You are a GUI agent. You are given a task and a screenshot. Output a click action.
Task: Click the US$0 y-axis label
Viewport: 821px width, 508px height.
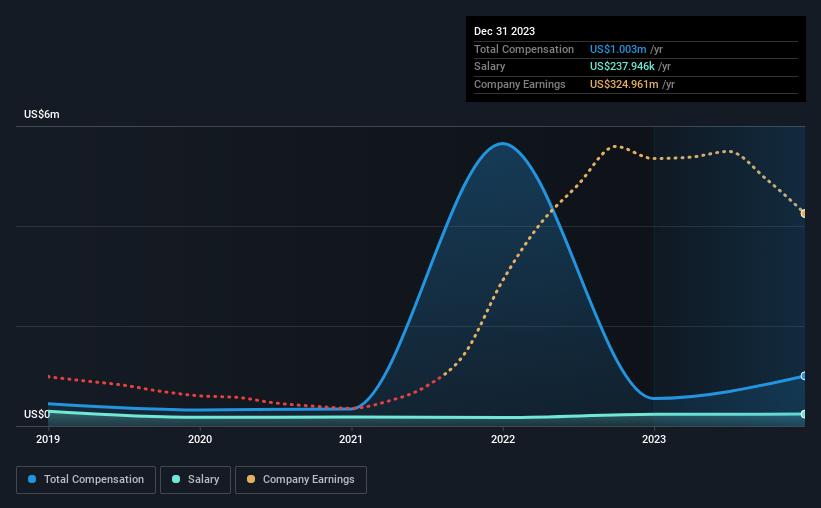click(37, 414)
